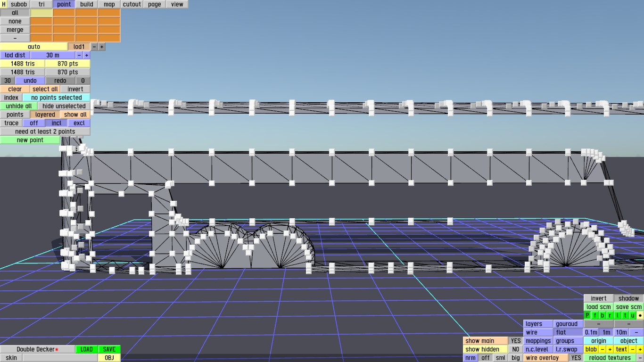
Task: Toggle wire overlay YES button
Action: [x=576, y=358]
